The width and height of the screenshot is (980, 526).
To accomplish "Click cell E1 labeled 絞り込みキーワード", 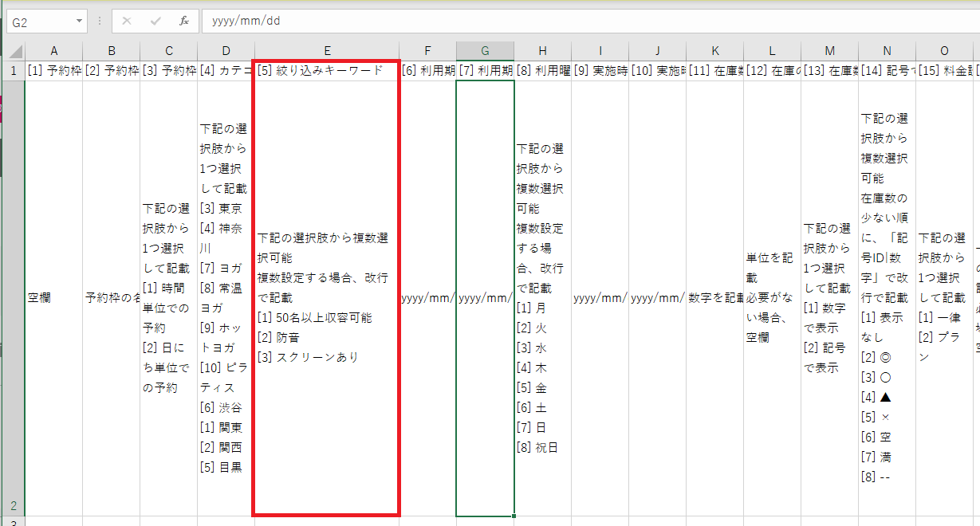I will pyautogui.click(x=327, y=70).
